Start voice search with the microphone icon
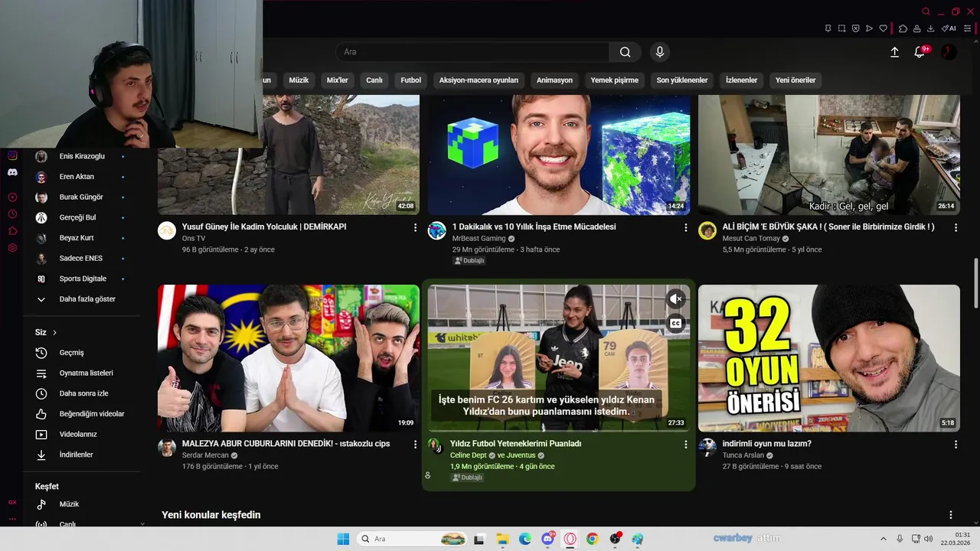Viewport: 980px width, 551px height. [659, 52]
